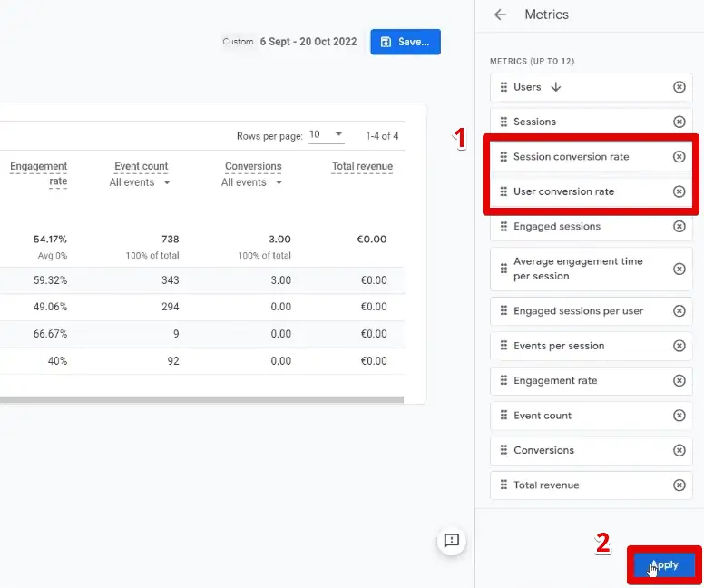Screen dimensions: 704x588
Task: Remove the Engagement rate metric
Action: [x=680, y=380]
